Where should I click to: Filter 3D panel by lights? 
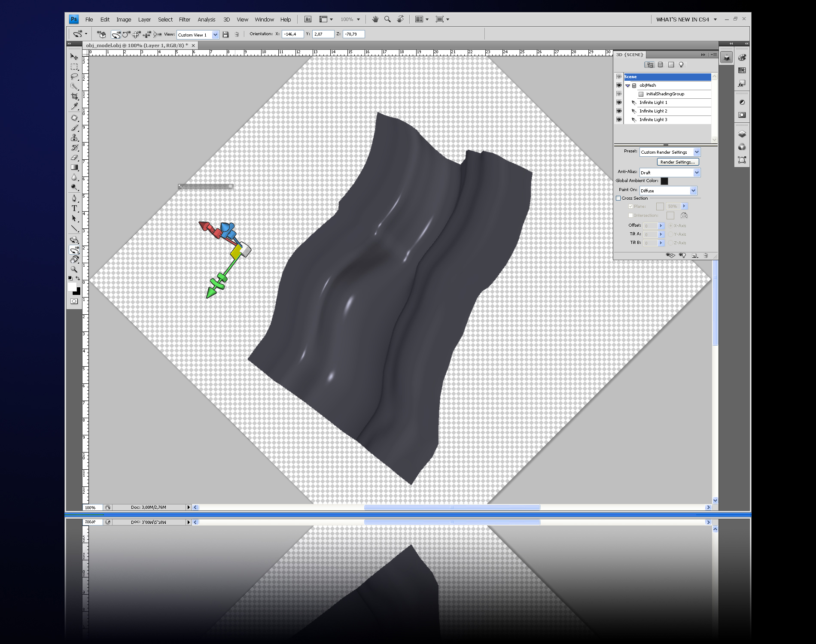[x=681, y=65]
